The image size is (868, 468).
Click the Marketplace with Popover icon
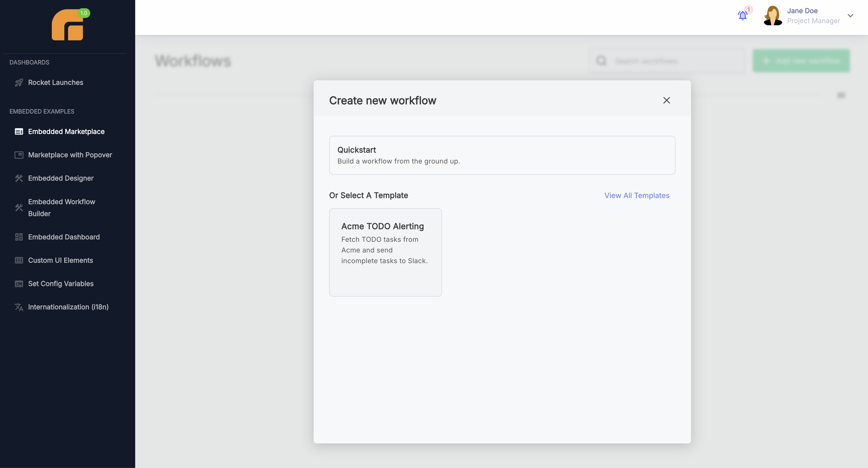coord(19,155)
